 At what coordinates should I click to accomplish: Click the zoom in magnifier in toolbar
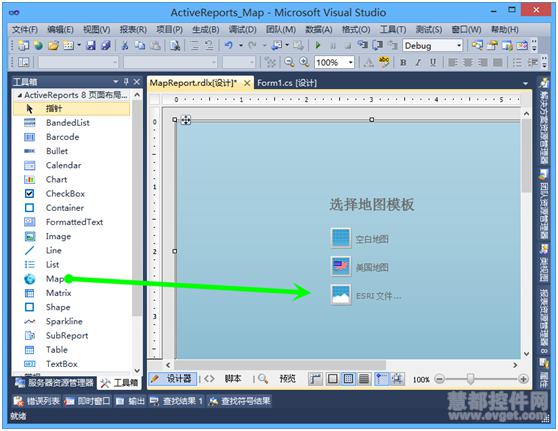304,62
